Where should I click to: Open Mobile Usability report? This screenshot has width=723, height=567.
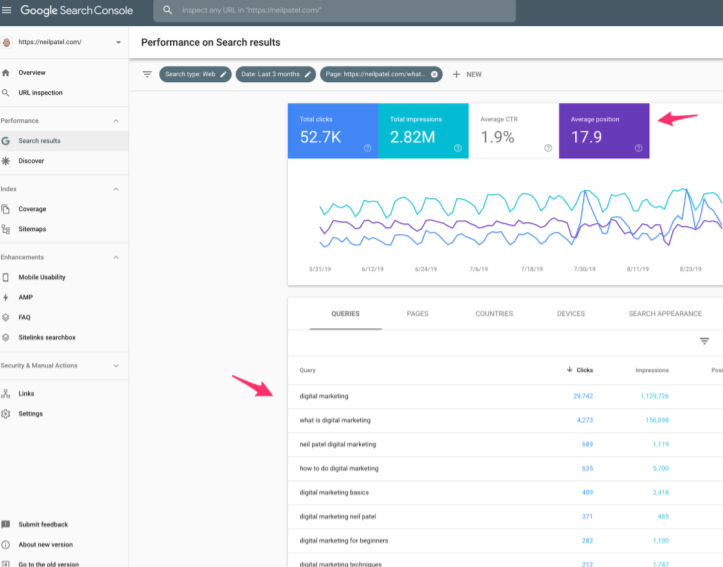[x=42, y=277]
